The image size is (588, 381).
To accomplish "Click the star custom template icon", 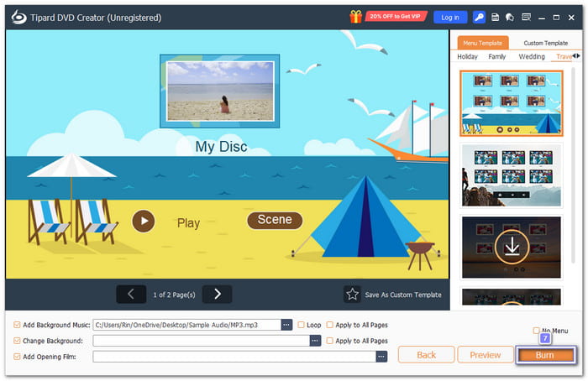I will [x=352, y=295].
